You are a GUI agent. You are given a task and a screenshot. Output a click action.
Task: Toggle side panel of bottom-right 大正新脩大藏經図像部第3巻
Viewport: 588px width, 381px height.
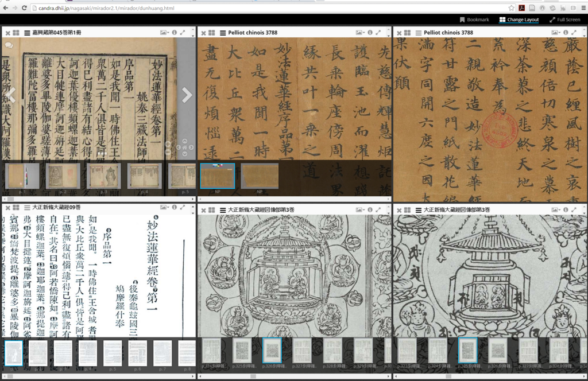coord(419,210)
